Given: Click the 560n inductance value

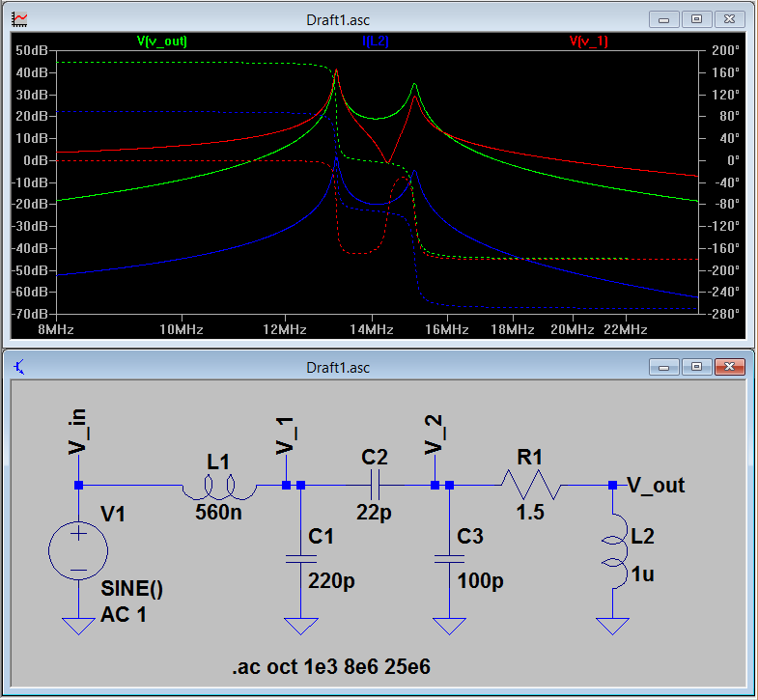Looking at the screenshot, I should coord(218,513).
